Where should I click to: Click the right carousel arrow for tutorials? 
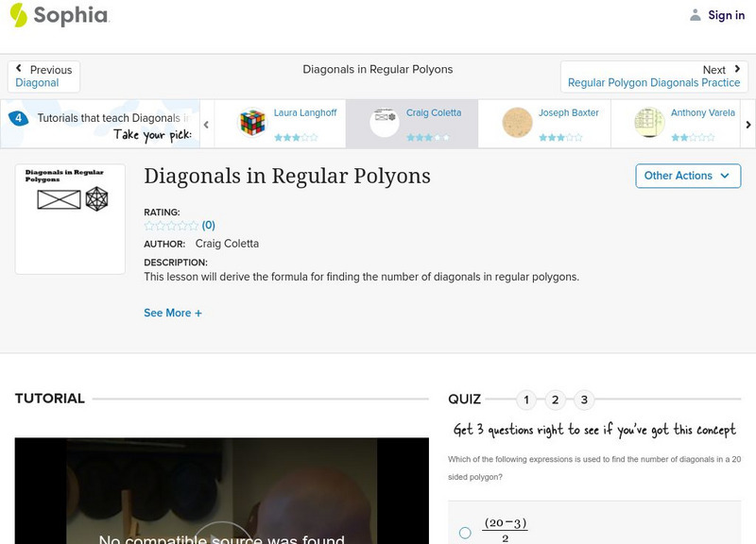[x=748, y=124]
